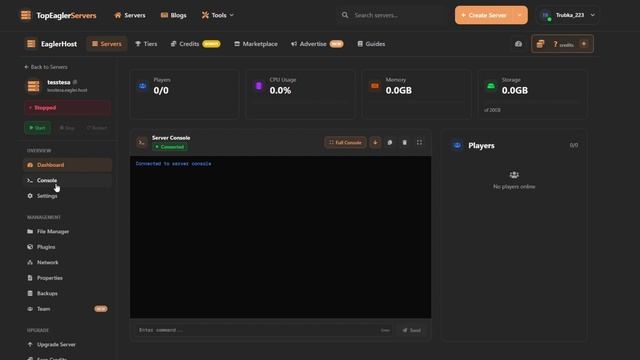The width and height of the screenshot is (640, 360).
Task: Open the Console sidebar item
Action: point(67,180)
